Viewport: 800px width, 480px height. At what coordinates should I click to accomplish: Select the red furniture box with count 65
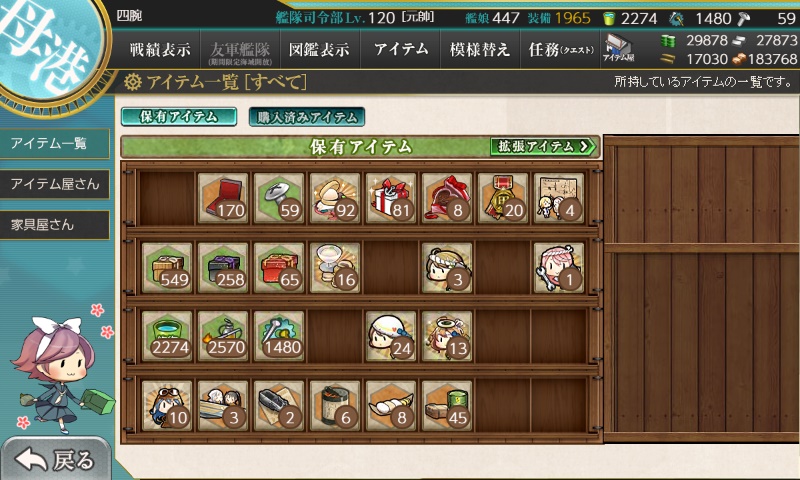click(x=279, y=267)
